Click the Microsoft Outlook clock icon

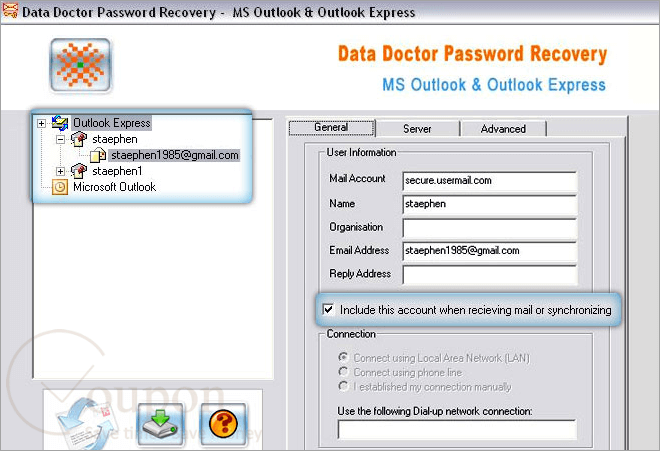click(x=60, y=187)
